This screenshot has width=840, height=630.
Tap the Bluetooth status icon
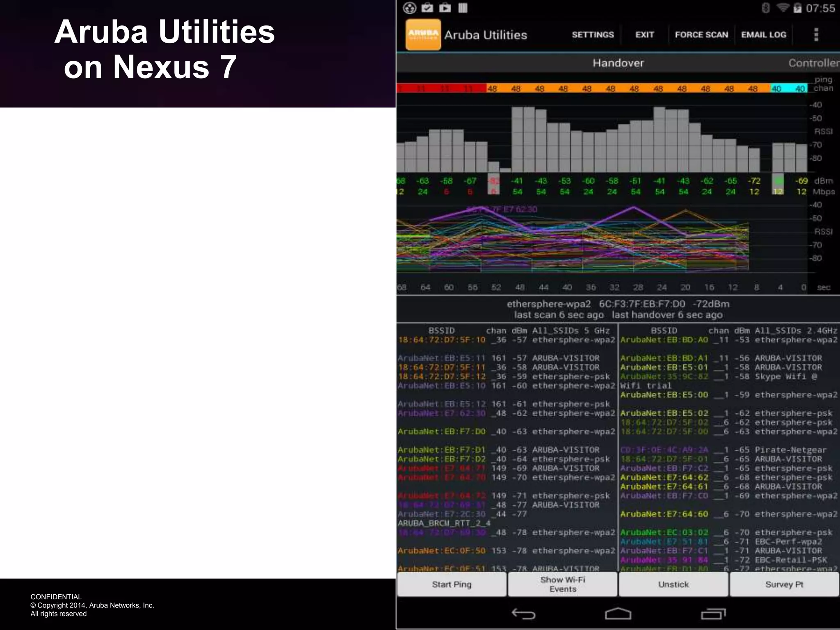(x=765, y=8)
